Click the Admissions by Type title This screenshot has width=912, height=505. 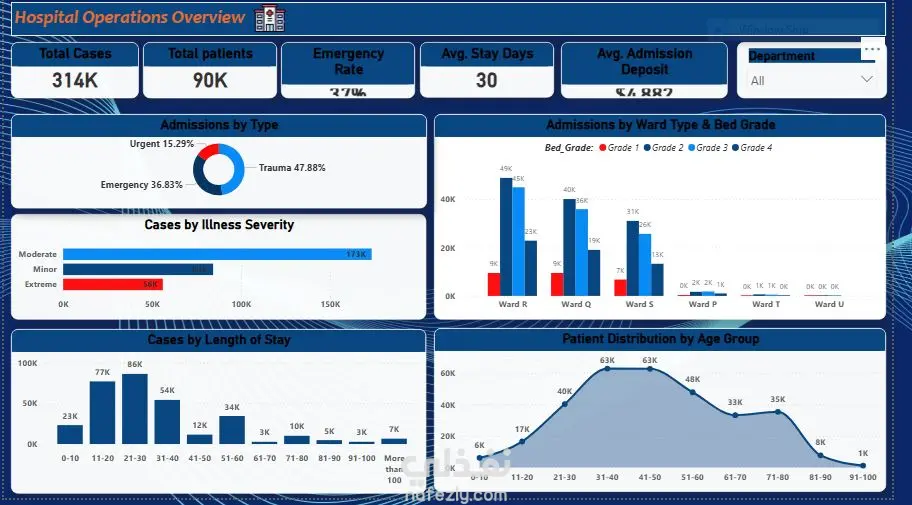(x=219, y=125)
